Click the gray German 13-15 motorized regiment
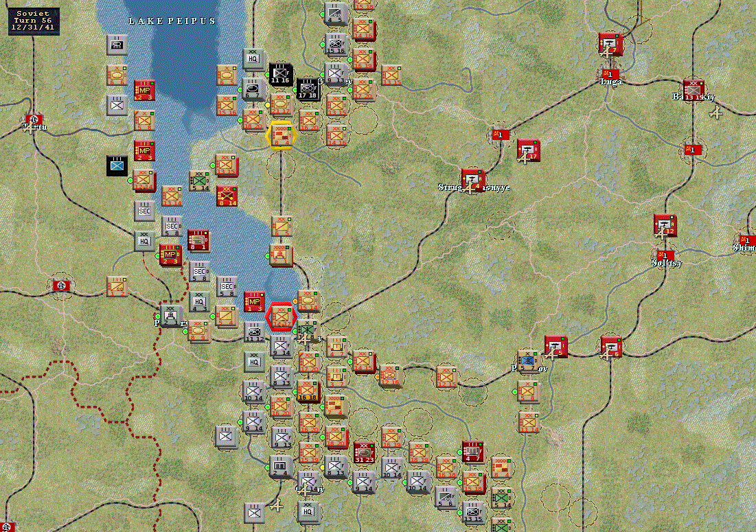 pos(472,512)
